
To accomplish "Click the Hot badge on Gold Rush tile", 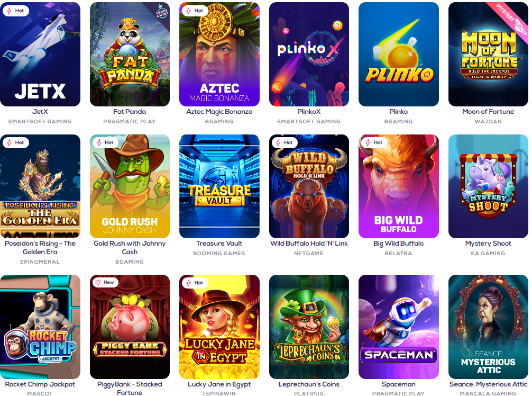I will (x=105, y=142).
